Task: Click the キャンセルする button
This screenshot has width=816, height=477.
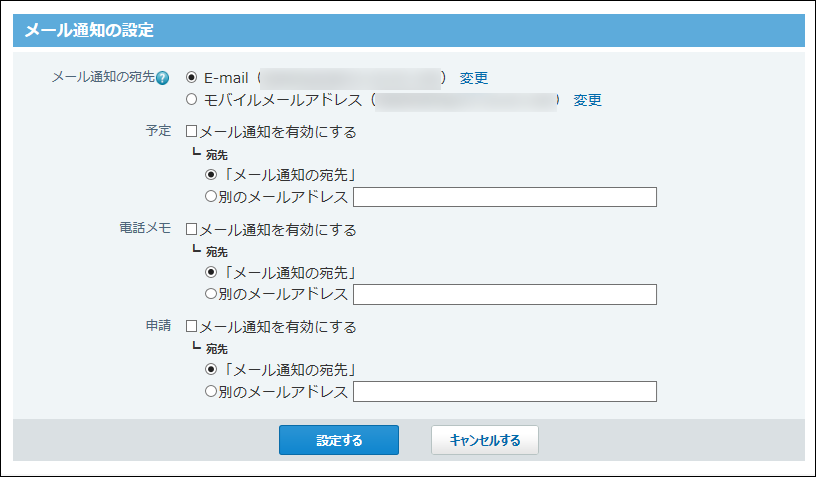Action: [484, 440]
